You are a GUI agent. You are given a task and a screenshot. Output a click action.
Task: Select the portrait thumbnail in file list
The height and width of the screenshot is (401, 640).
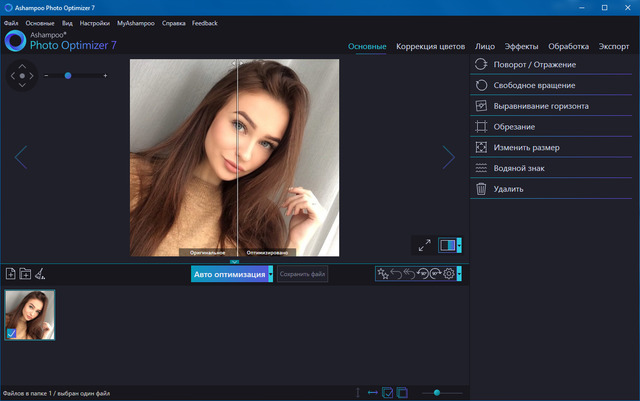[29, 315]
